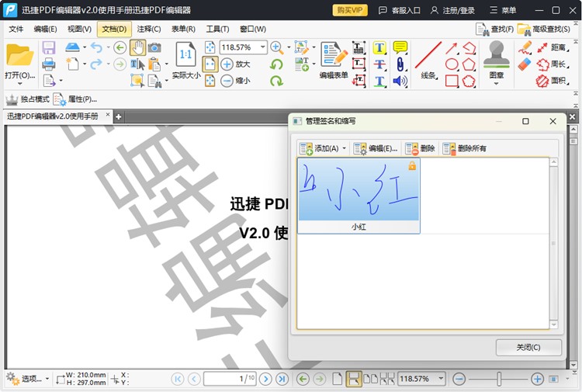This screenshot has width=582, height=392.
Task: Select the line (线条) drawing tool
Action: (x=428, y=61)
